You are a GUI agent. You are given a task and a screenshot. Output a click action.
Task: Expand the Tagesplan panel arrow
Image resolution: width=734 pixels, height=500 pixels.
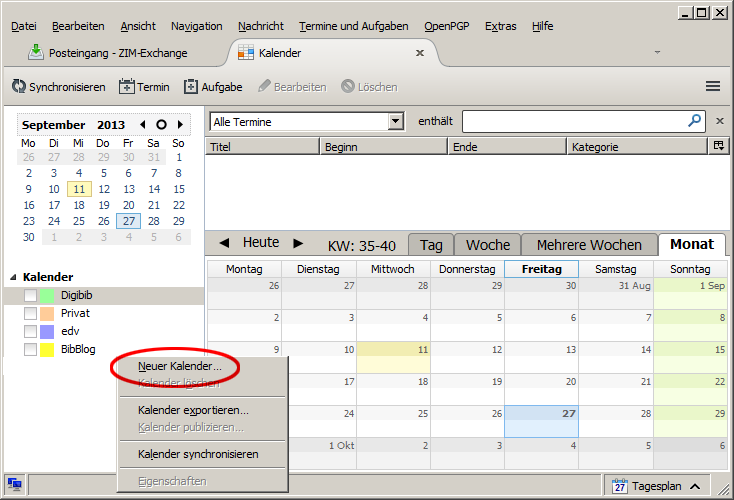click(694, 486)
